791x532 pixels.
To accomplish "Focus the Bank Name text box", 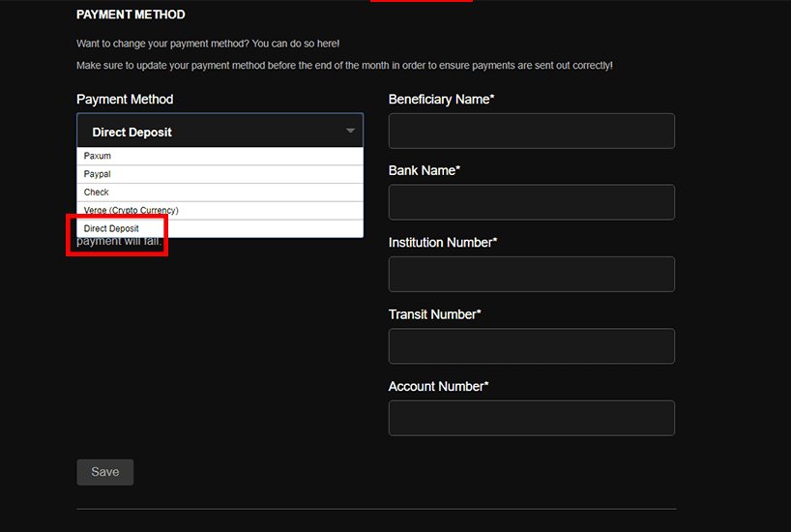I will pyautogui.click(x=532, y=202).
